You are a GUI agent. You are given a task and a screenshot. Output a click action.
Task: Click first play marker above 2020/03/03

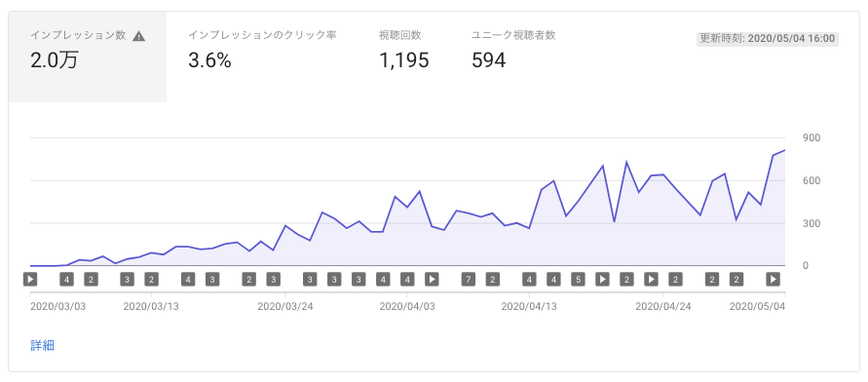pos(30,279)
